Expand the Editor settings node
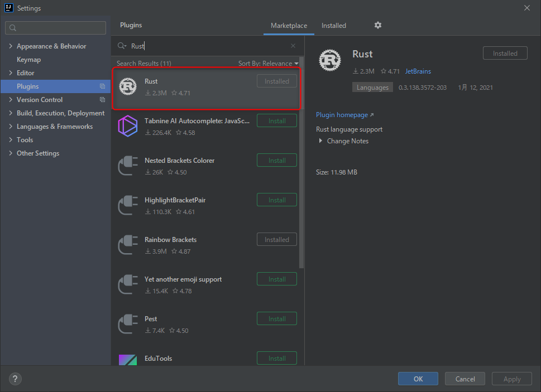 [11, 72]
